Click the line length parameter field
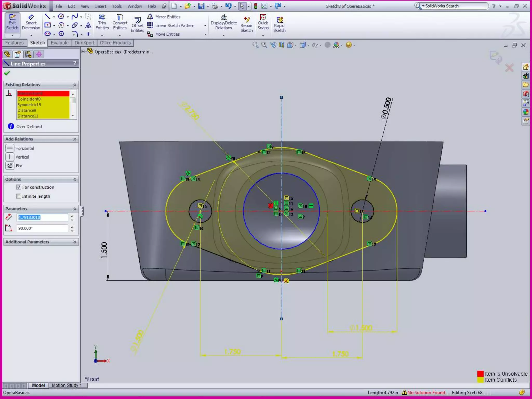The height and width of the screenshot is (399, 532). tap(42, 217)
